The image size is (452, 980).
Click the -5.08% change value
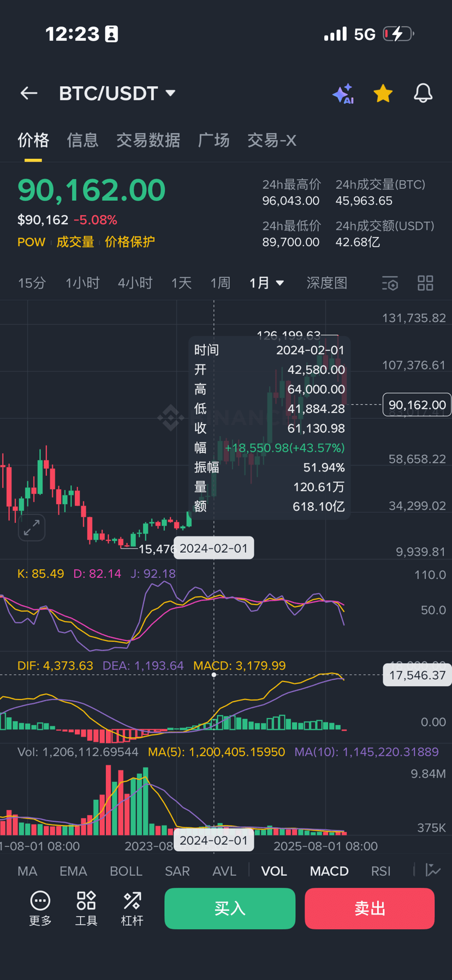[x=96, y=220]
